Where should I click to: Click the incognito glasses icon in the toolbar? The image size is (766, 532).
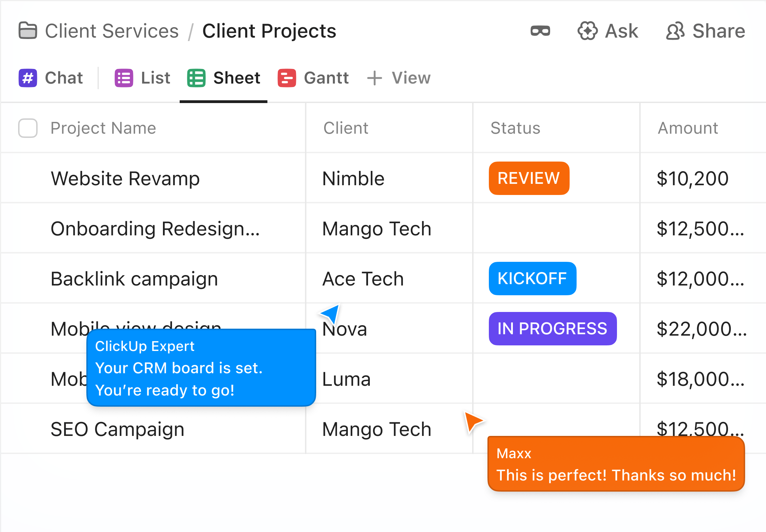540,31
